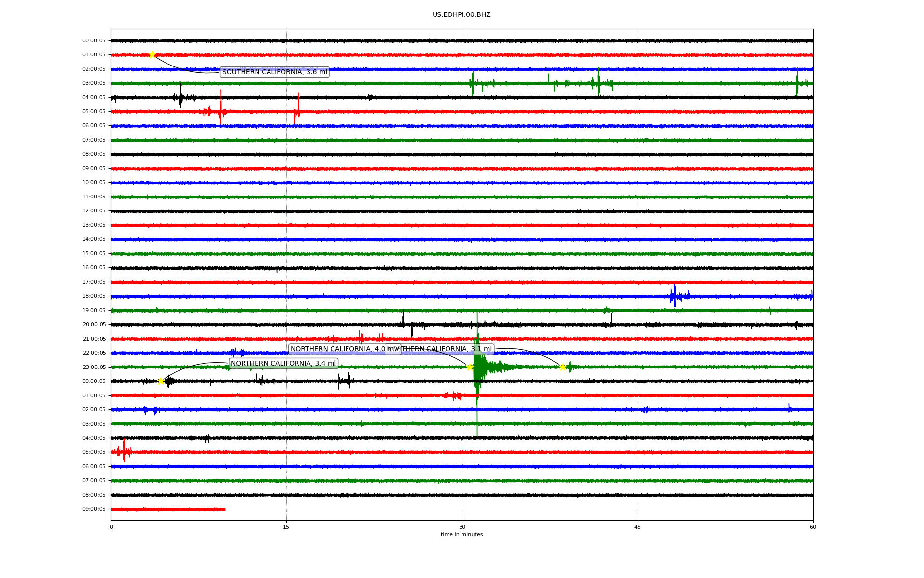Click the Northern California 4.0 mw annotation
Screen dimensions: 924x578
(337, 349)
